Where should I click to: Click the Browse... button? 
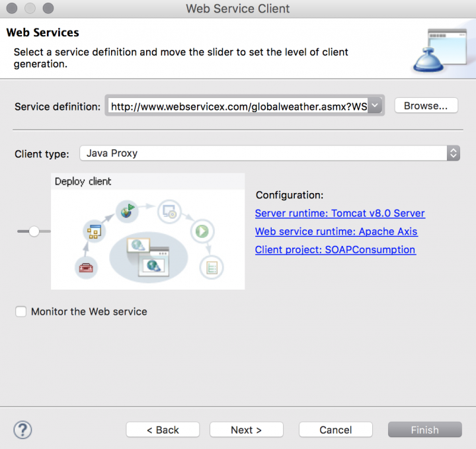(426, 106)
